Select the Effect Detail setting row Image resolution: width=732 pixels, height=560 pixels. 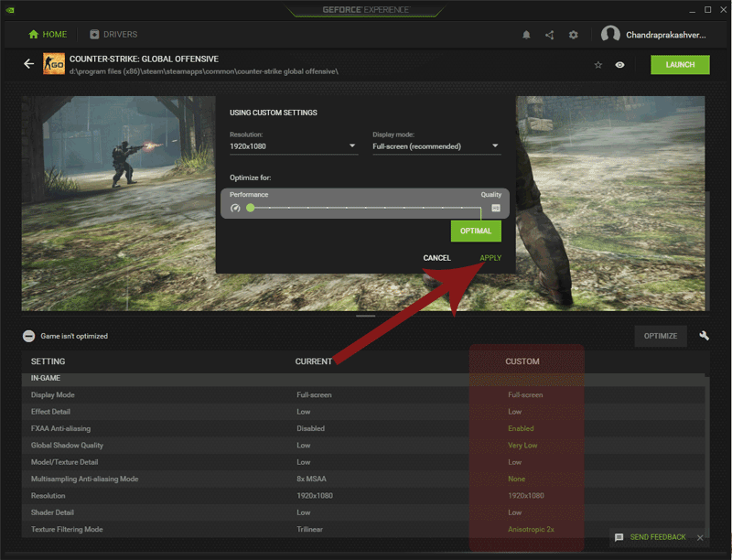363,412
